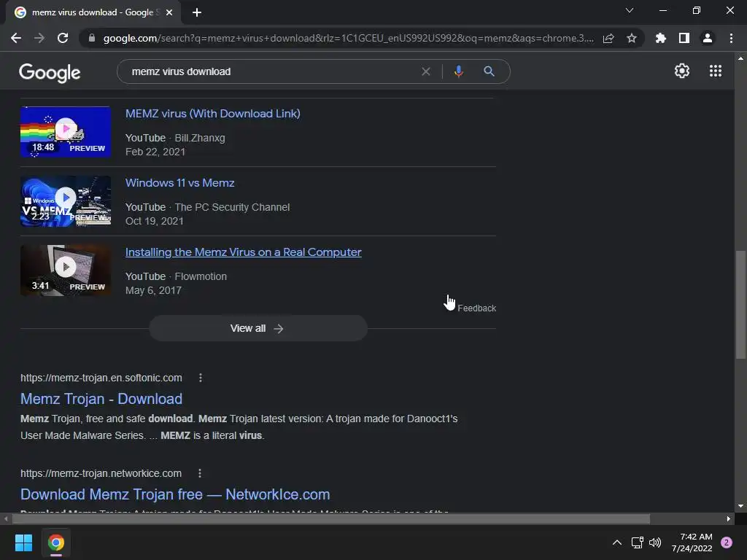747x560 pixels.
Task: Click The PC Security Channel text
Action: (x=232, y=207)
